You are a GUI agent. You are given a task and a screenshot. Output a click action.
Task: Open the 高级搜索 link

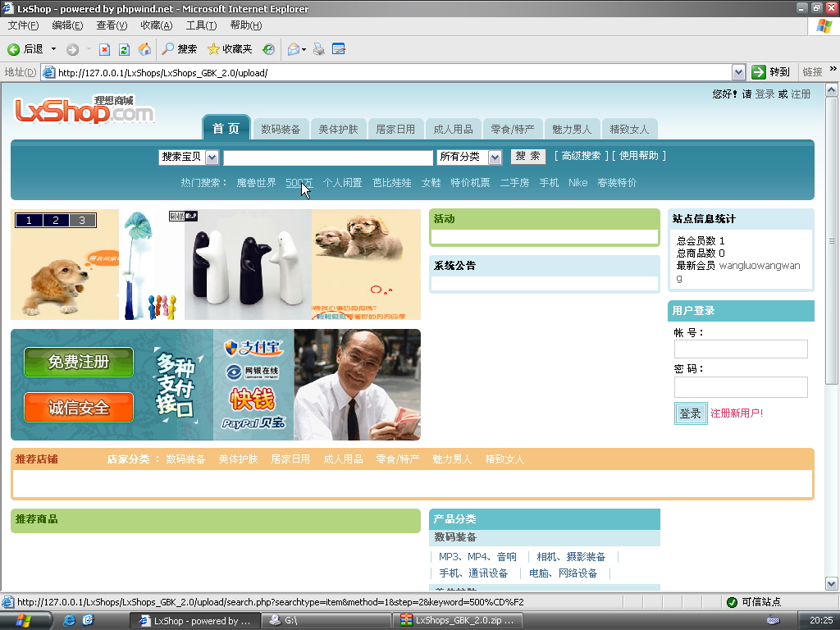point(582,156)
